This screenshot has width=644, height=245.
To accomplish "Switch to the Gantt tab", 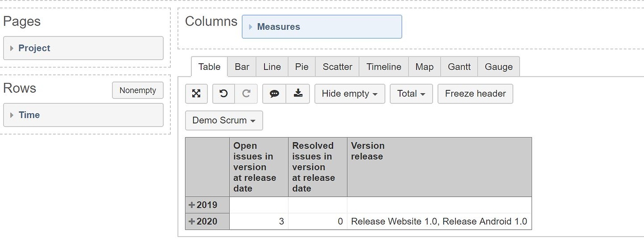I will [x=459, y=67].
